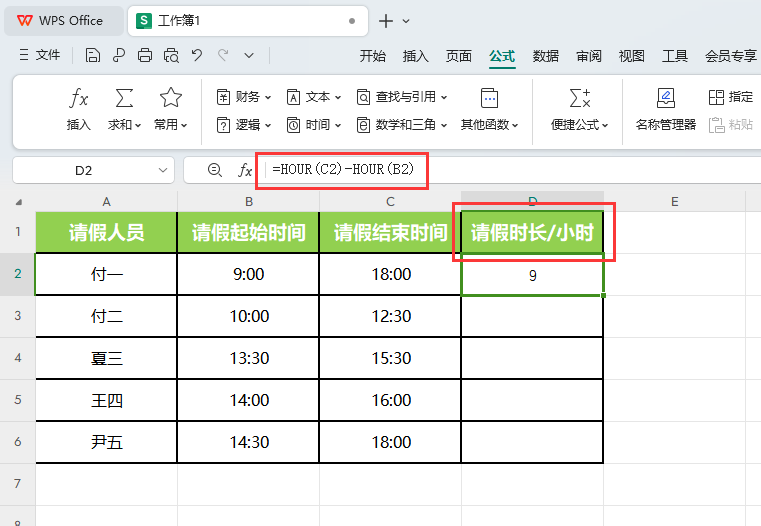
Task: Expand the 求和 dropdown arrow
Action: 138,125
